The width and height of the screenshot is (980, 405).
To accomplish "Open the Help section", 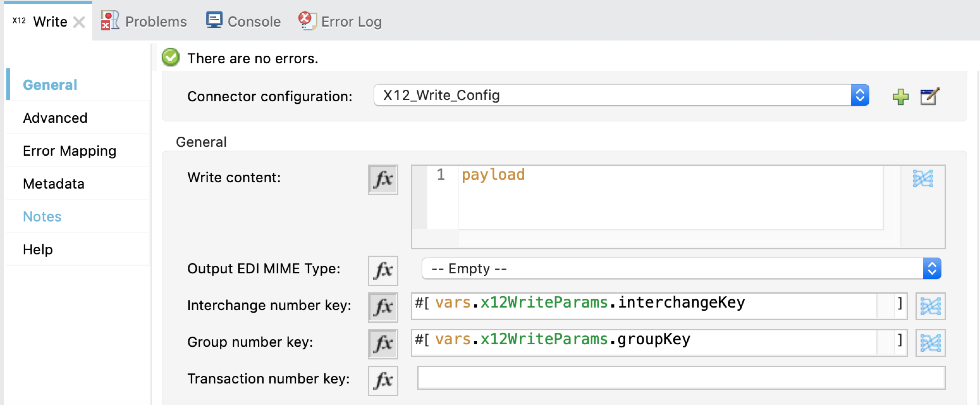I will click(79, 249).
